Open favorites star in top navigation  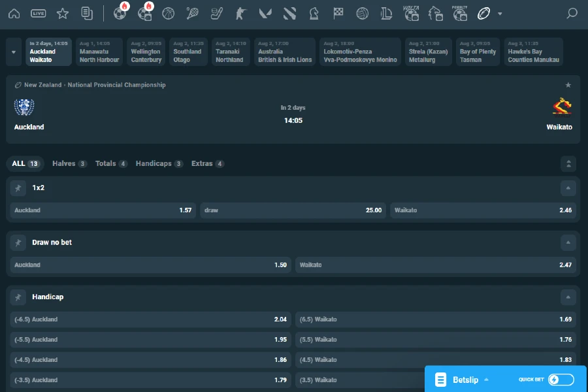tap(62, 13)
